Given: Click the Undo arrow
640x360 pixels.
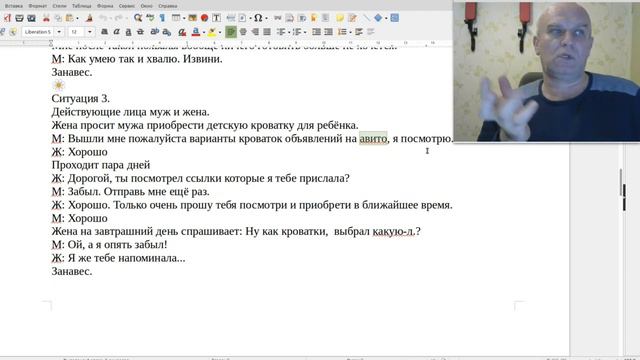Looking at the screenshot, I should click(103, 18).
